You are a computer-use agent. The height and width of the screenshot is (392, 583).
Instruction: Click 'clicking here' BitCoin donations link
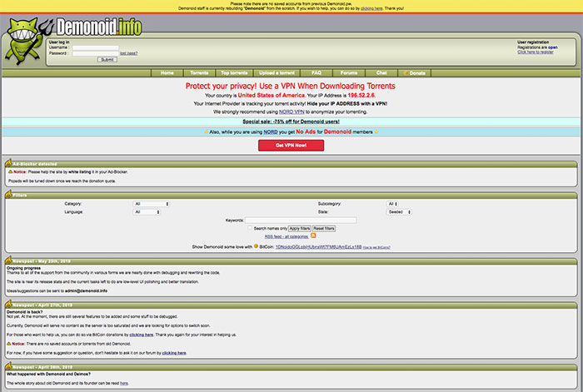pyautogui.click(x=142, y=335)
